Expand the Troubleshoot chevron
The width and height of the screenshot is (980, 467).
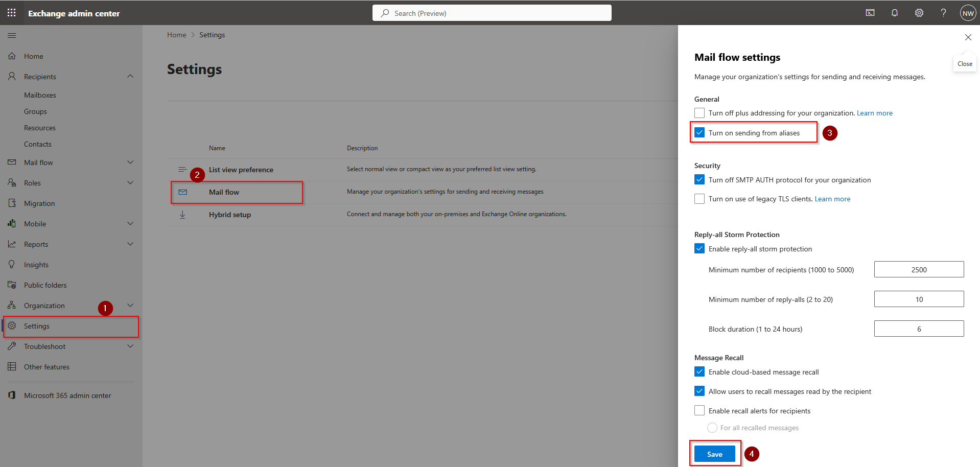click(130, 346)
